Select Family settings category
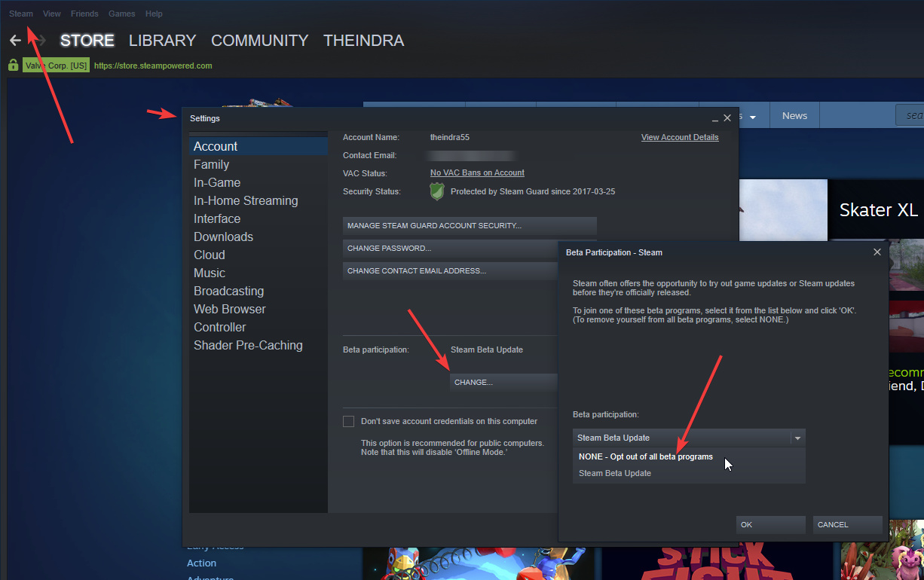The height and width of the screenshot is (580, 924). click(x=259, y=164)
